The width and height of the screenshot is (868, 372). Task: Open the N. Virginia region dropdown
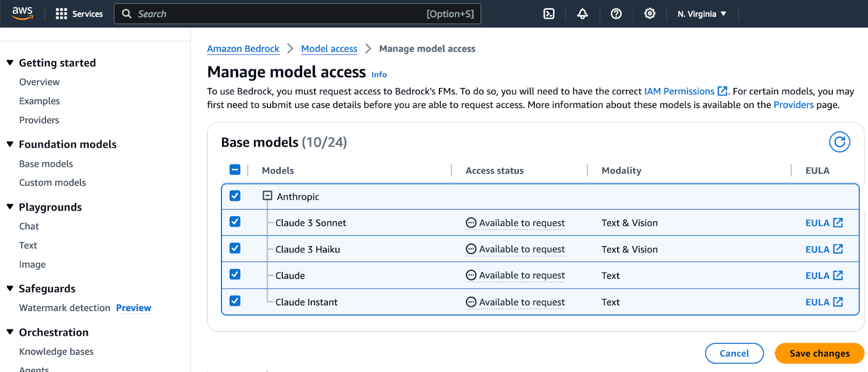click(702, 14)
